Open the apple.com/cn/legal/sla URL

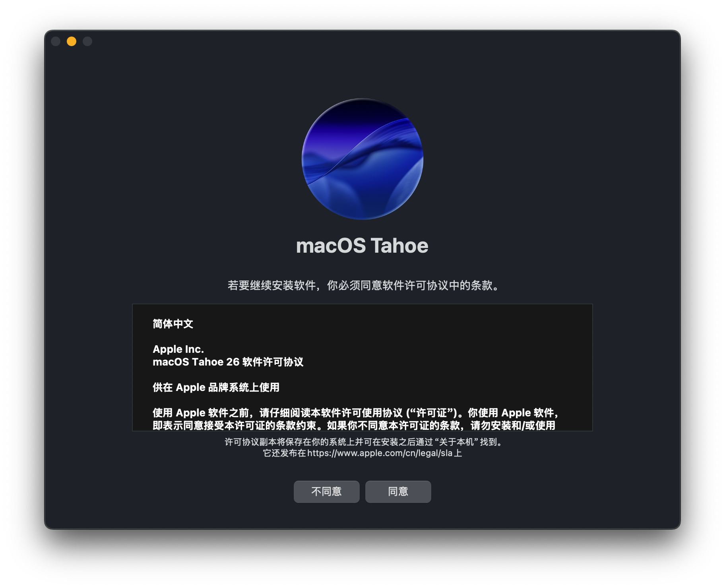coord(380,453)
